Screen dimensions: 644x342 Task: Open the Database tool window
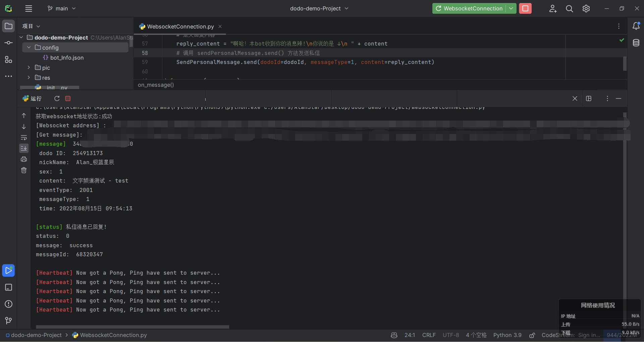coord(636,43)
